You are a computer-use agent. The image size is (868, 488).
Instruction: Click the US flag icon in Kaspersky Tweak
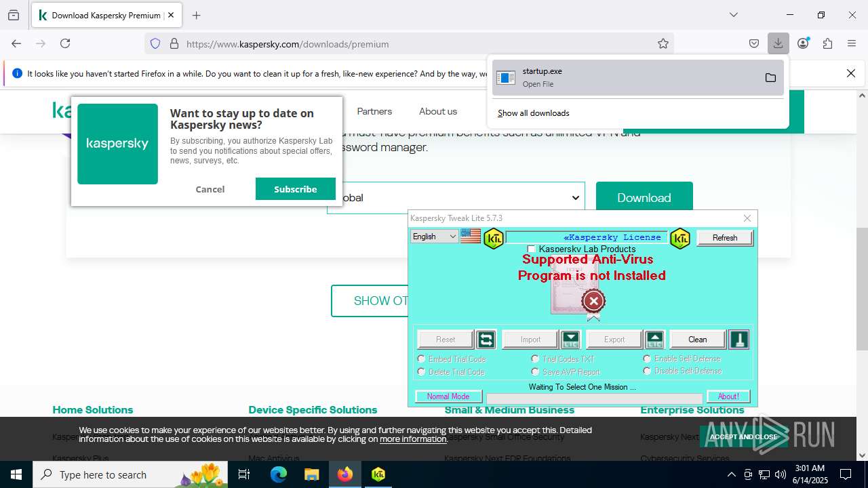point(471,237)
